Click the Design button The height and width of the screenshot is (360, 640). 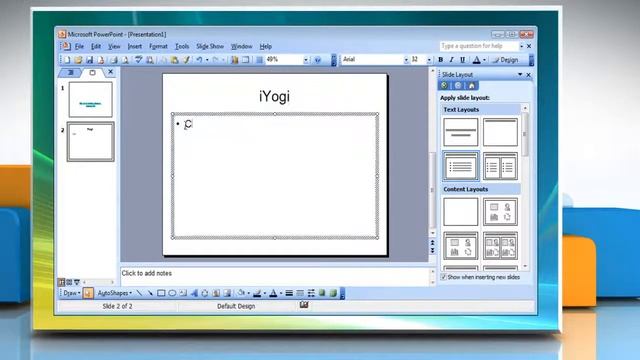[505, 60]
